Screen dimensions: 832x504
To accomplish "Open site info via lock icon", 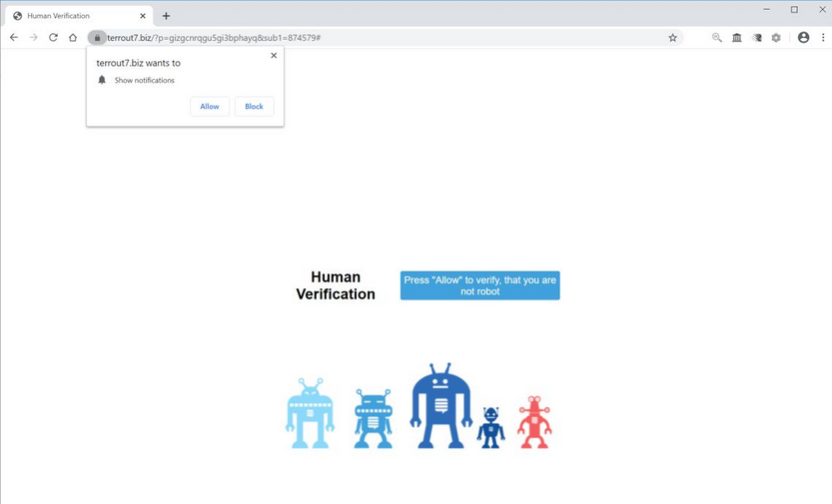I will click(97, 38).
